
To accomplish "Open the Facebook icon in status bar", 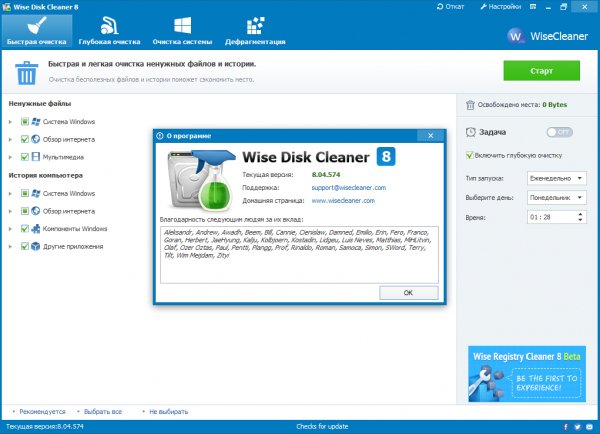I will [566, 427].
